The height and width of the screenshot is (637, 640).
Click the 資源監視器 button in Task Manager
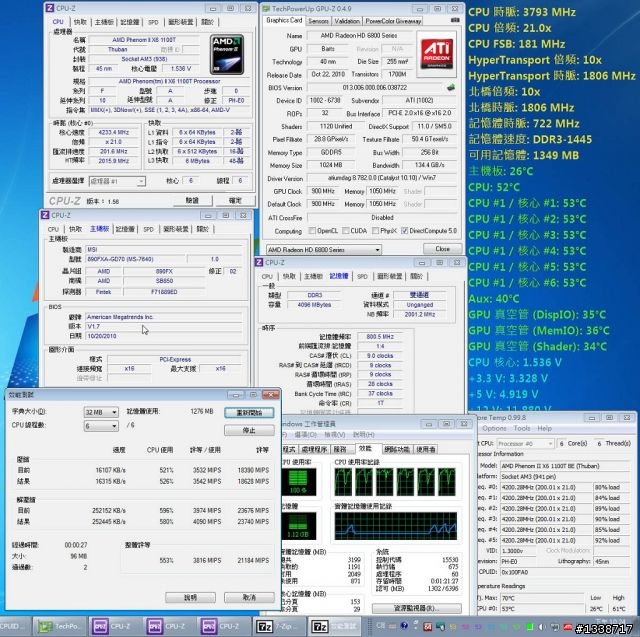coord(417,608)
